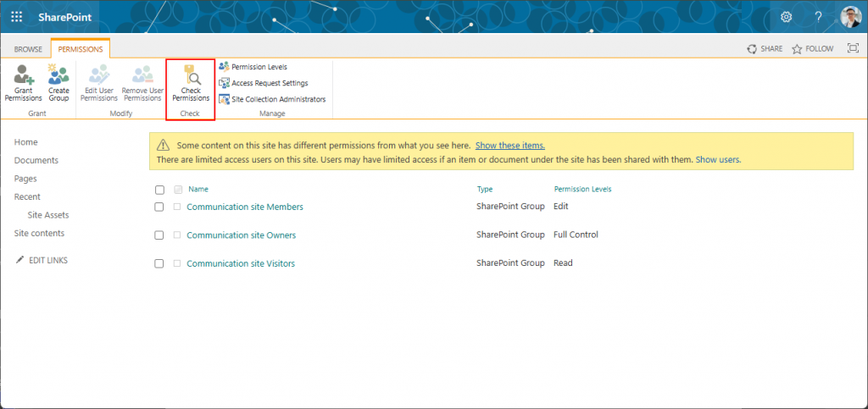Click the Show these items link
868x409 pixels.
click(509, 146)
